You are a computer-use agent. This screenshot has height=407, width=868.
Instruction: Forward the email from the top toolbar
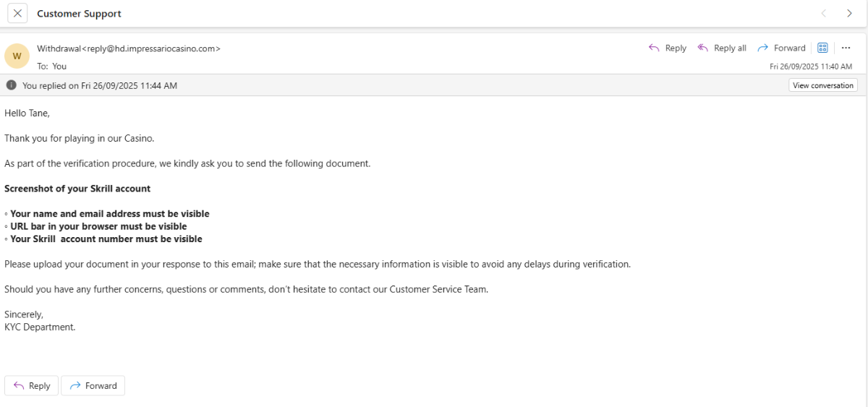(781, 48)
